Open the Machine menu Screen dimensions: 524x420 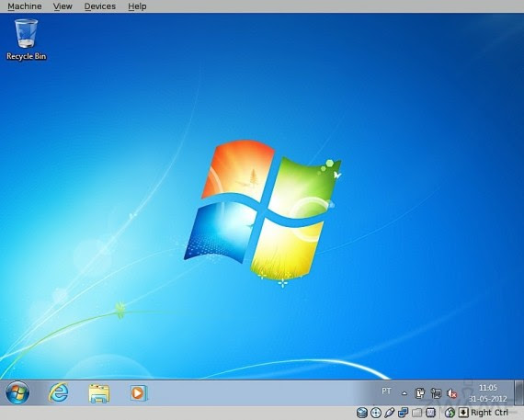click(x=25, y=6)
